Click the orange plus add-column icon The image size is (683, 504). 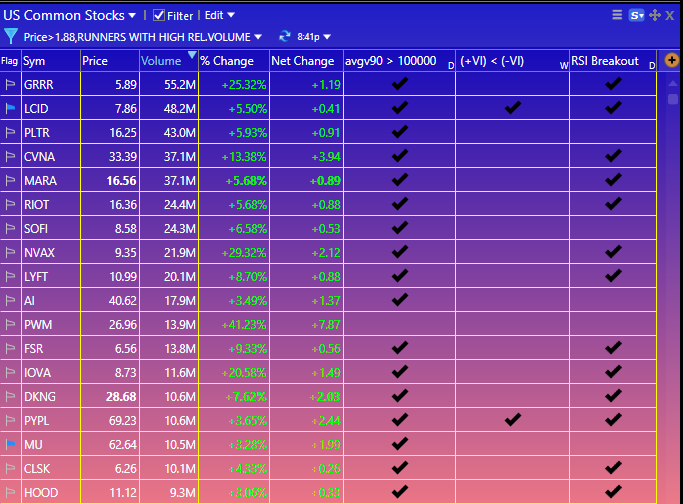[x=671, y=60]
